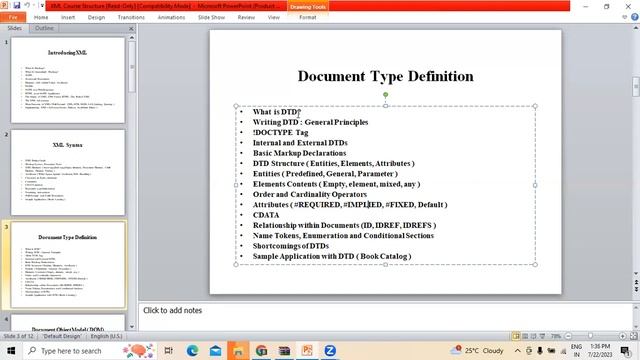Open the File tab
640x360 pixels.
pos(13,18)
